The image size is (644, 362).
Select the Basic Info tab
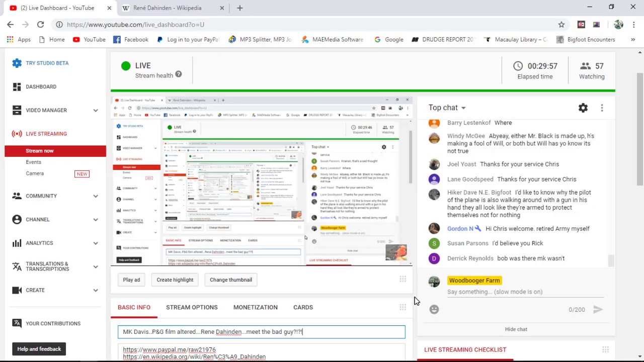134,307
